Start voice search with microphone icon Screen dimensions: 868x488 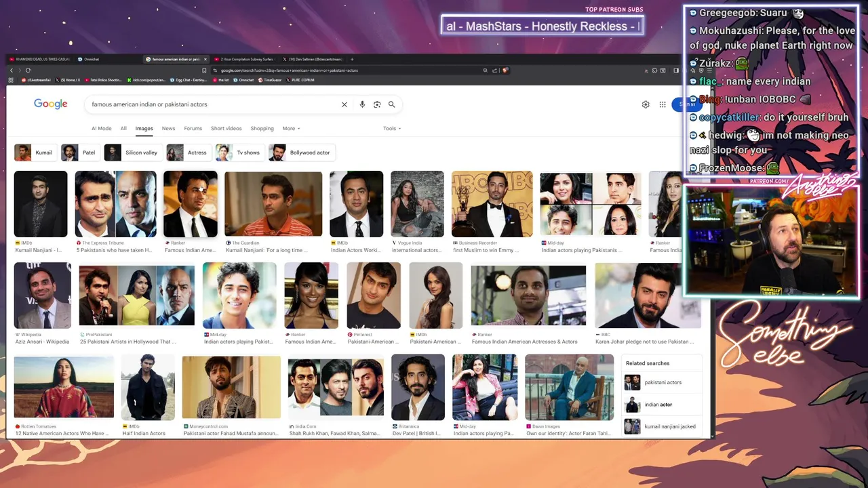(x=362, y=104)
